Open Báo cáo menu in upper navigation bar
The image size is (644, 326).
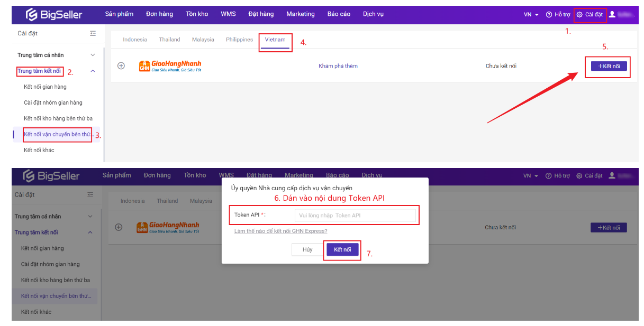pyautogui.click(x=339, y=14)
